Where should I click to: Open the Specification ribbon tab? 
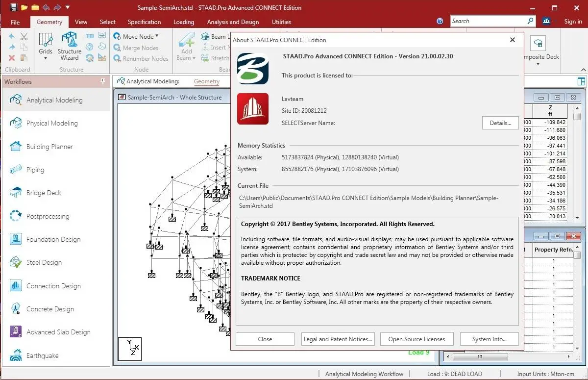pyautogui.click(x=144, y=22)
